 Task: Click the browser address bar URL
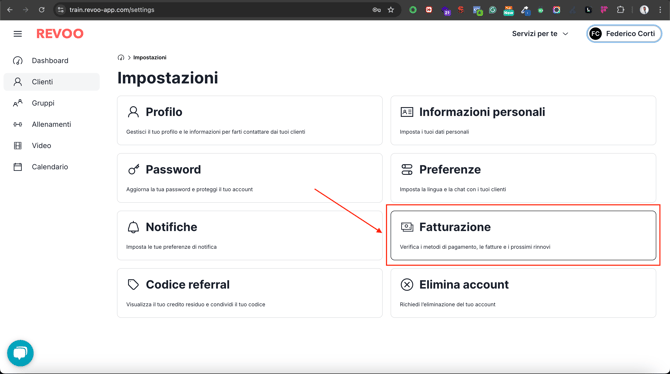(112, 10)
